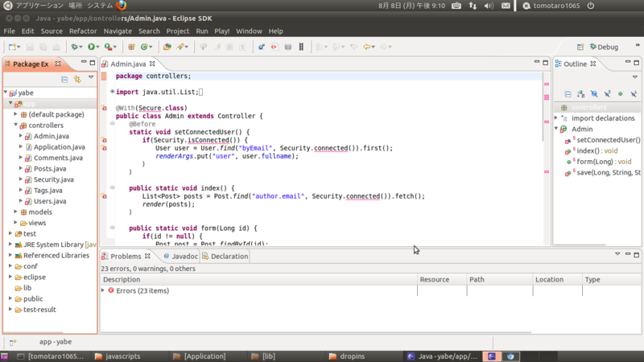
Task: Sort by the Resource column header
Action: point(442,279)
